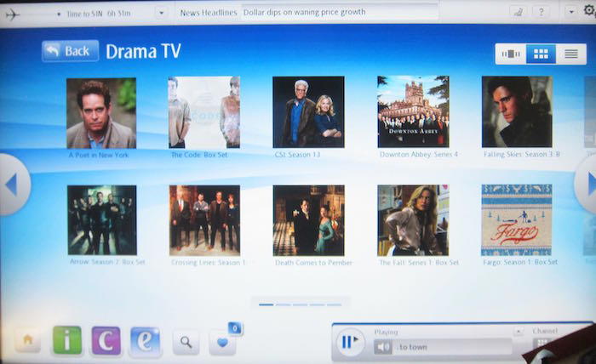Click 'Arrow: Season 2: Box Set' title
596x364 pixels.
[107, 262]
